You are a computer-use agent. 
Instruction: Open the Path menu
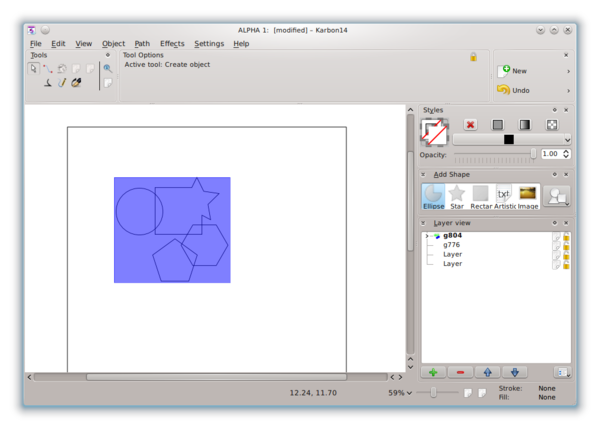tap(142, 44)
